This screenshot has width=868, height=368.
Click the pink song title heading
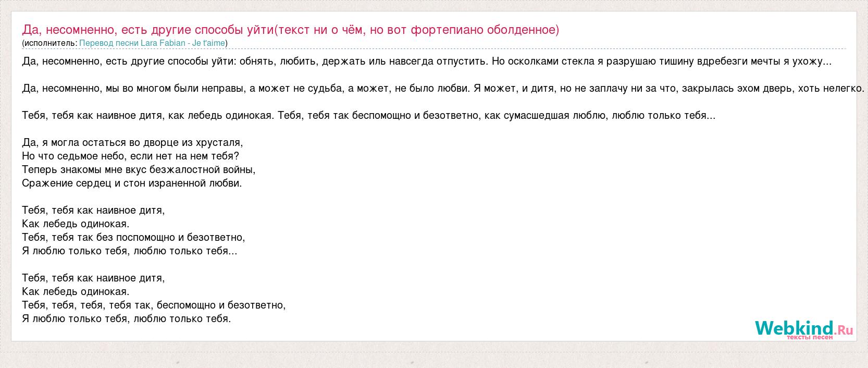pyautogui.click(x=290, y=30)
